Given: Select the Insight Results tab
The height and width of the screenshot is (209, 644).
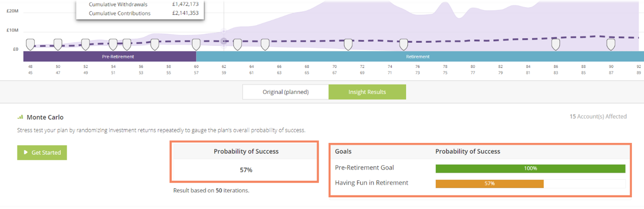Looking at the screenshot, I should point(367,92).
